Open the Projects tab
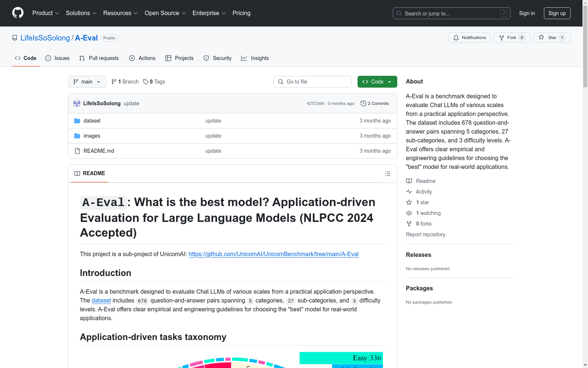 179,58
